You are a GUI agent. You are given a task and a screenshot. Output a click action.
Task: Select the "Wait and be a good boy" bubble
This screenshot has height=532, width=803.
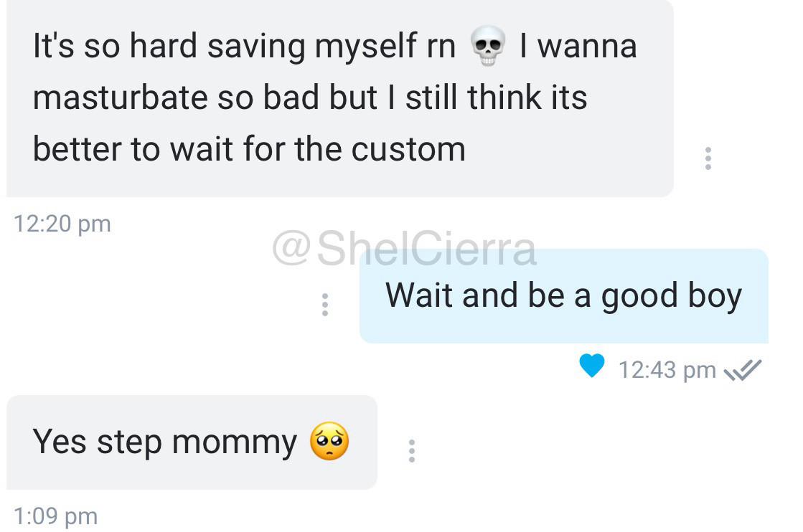click(564, 295)
